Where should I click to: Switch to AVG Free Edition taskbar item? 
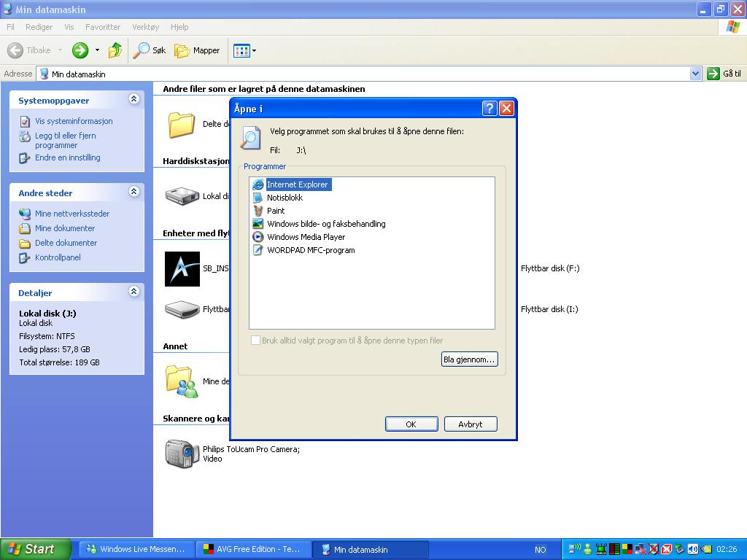tap(253, 549)
